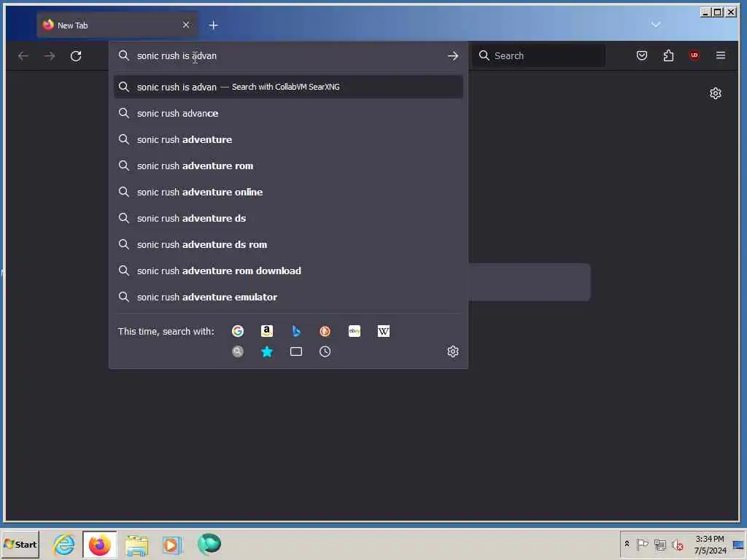Image resolution: width=747 pixels, height=560 pixels.
Task: Click in the address bar text field
Action: pyautogui.click(x=288, y=55)
